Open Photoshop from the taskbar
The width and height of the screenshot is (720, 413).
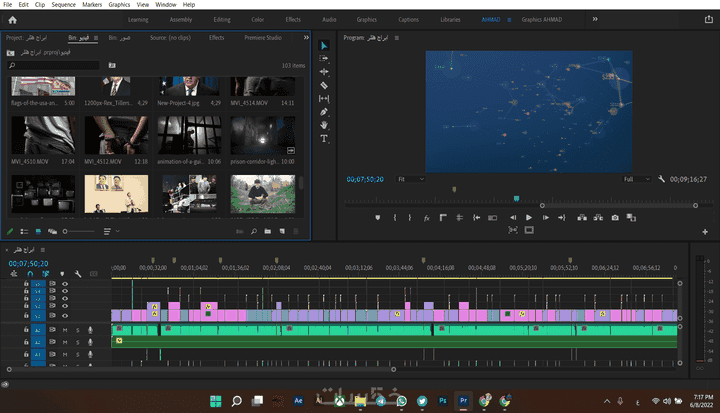point(442,400)
